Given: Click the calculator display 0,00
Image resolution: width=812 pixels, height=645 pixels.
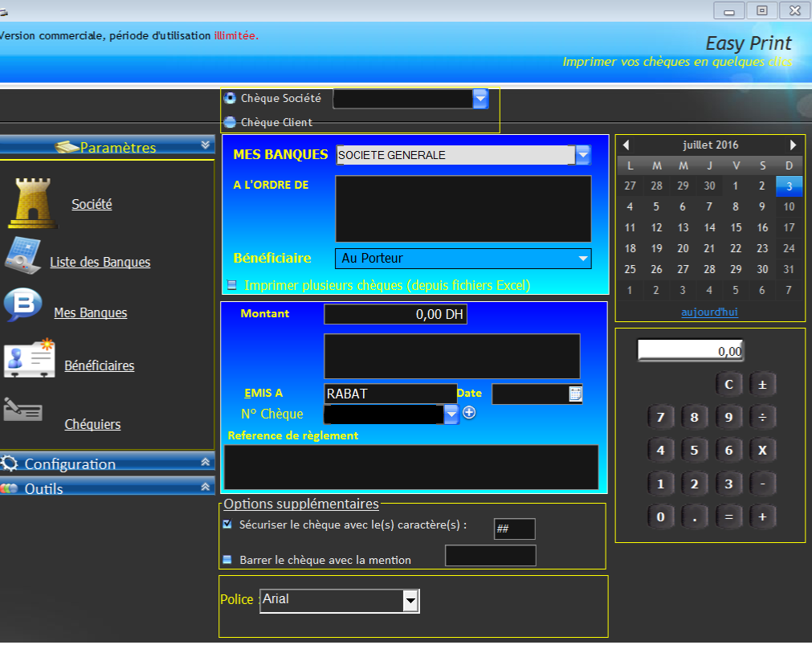Looking at the screenshot, I should point(691,351).
